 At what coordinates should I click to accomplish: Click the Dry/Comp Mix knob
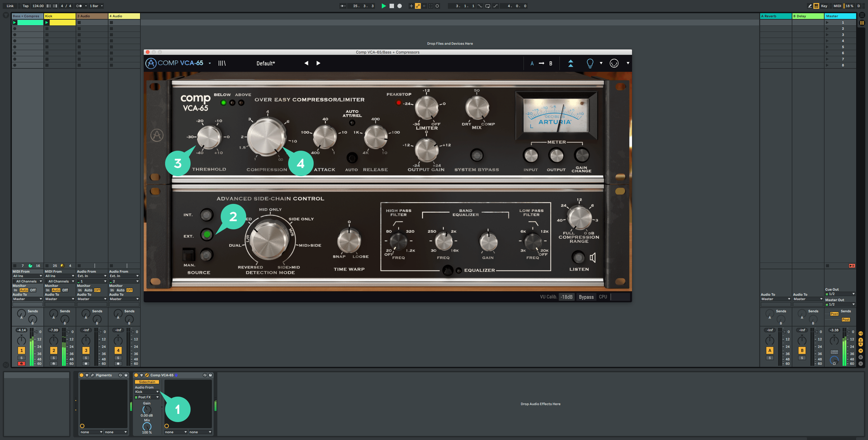[477, 108]
